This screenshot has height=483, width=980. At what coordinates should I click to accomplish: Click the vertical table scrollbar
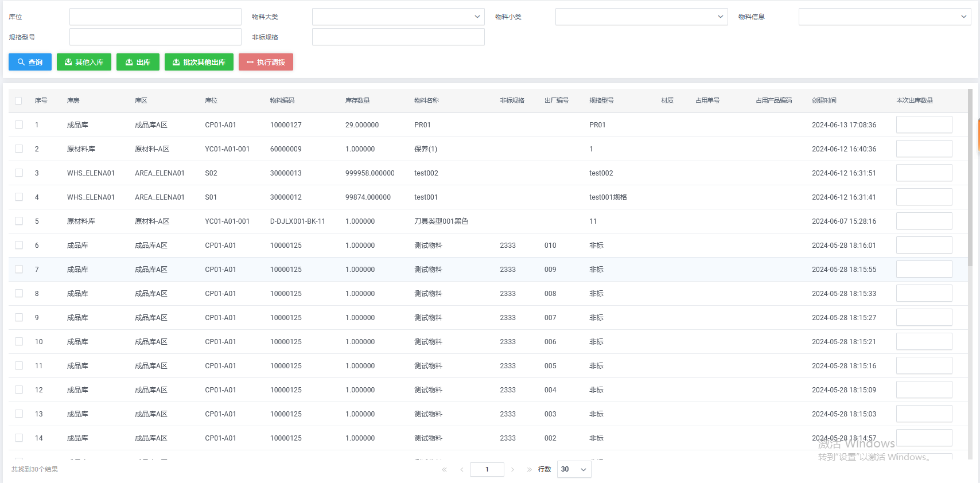(970, 178)
